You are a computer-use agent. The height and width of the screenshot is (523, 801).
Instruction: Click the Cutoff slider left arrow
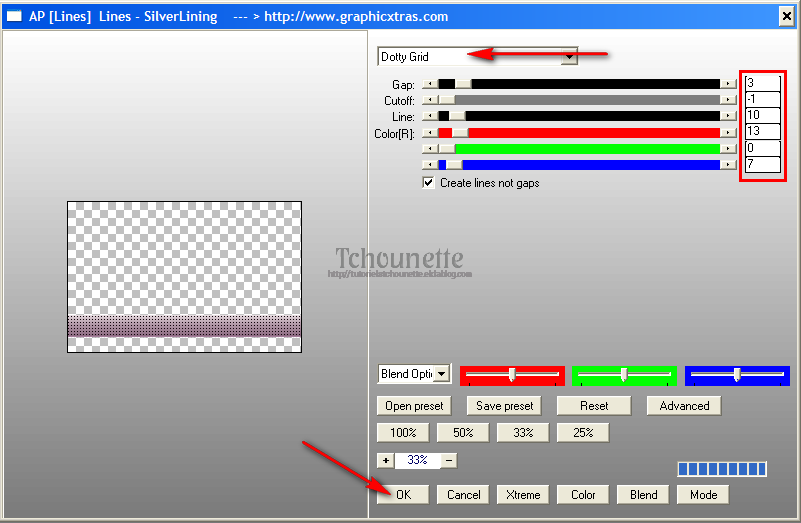pos(429,100)
